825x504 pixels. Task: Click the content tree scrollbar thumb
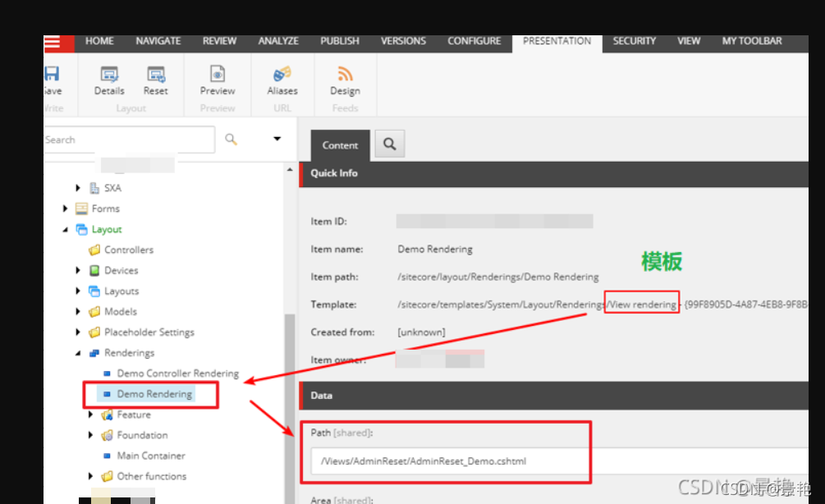click(290, 408)
